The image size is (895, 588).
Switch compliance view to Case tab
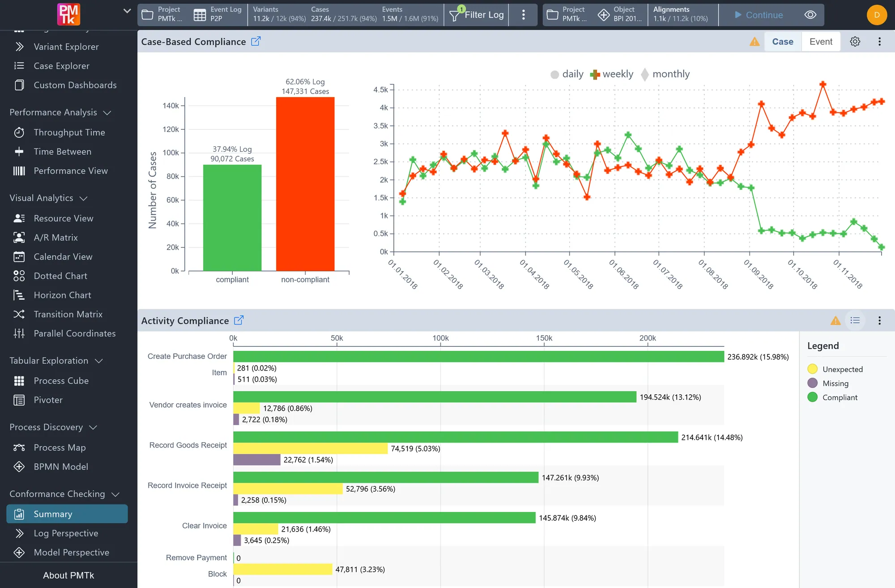(x=783, y=42)
